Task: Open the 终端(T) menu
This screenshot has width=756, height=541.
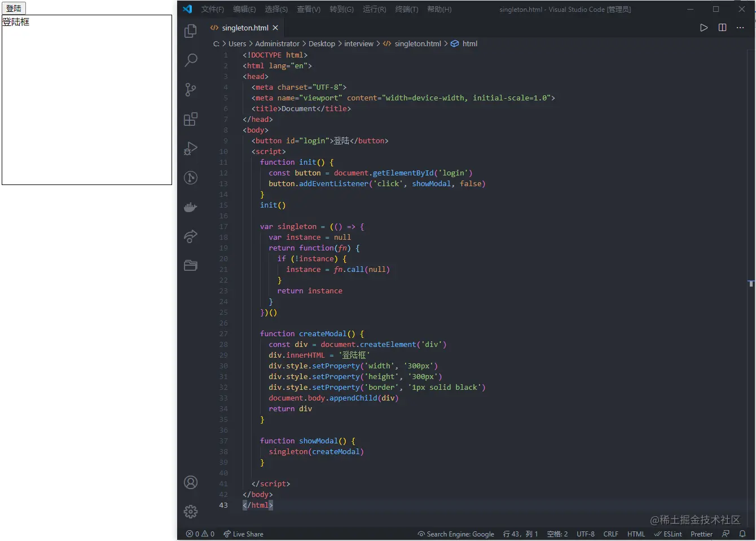Action: point(407,9)
